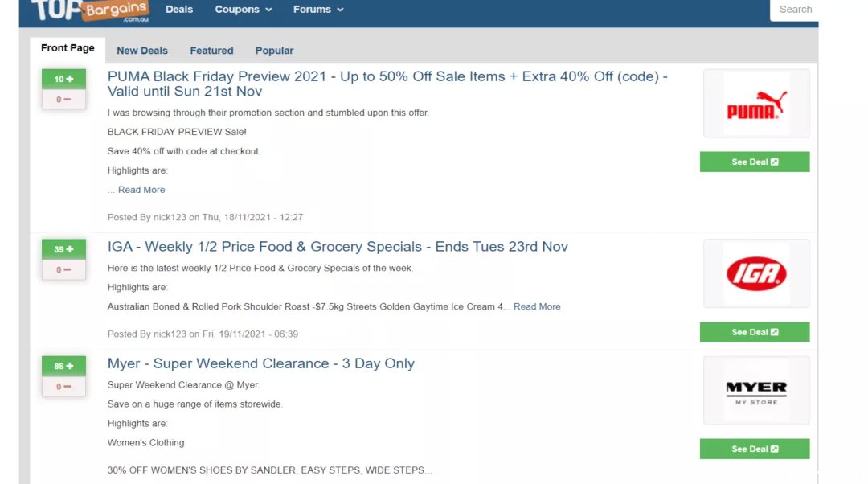The image size is (868, 484).
Task: Switch to the New Deals tab
Action: (x=142, y=51)
